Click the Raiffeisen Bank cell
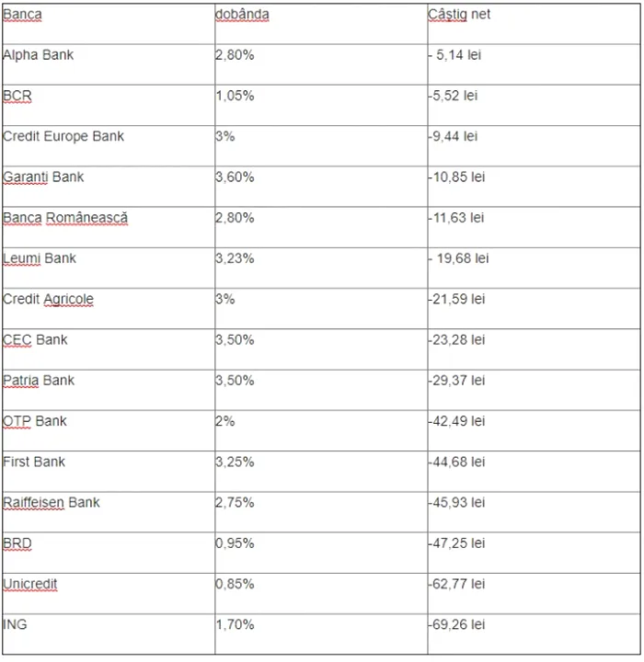This screenshot has height=662, width=644. (52, 502)
